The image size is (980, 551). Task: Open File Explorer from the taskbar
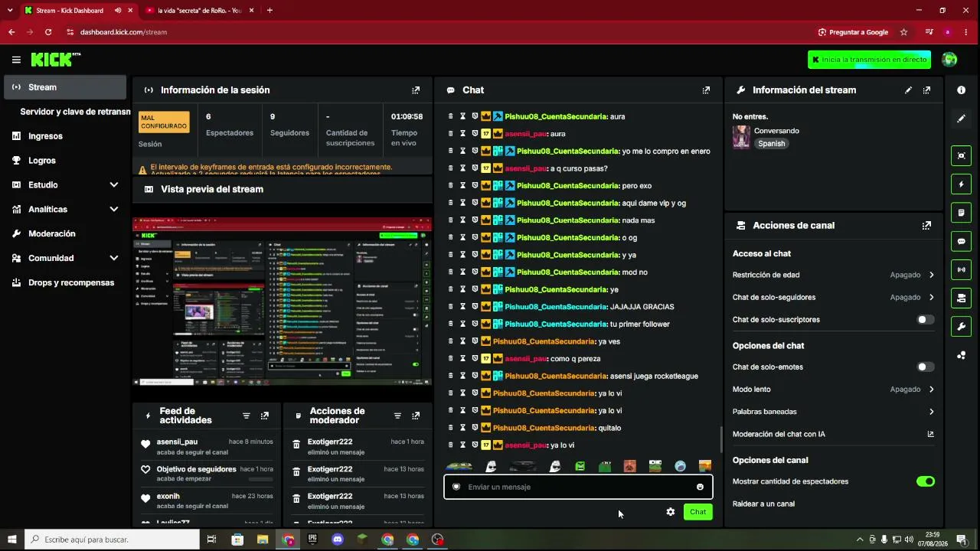263,540
